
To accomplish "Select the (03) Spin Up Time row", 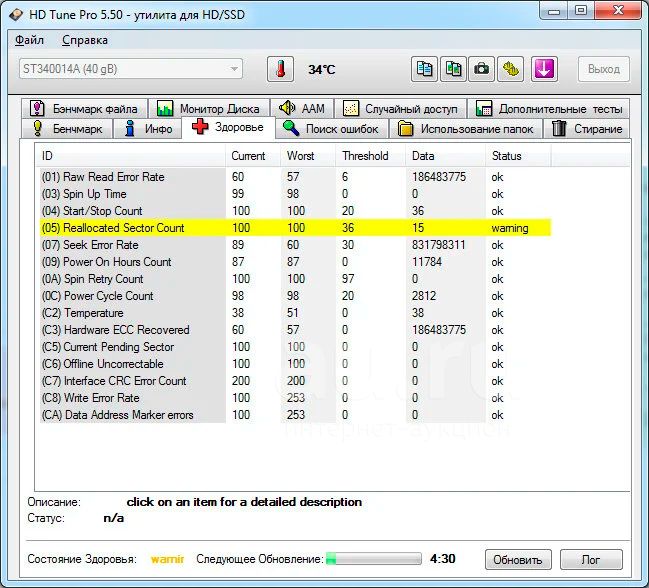I will [x=296, y=194].
